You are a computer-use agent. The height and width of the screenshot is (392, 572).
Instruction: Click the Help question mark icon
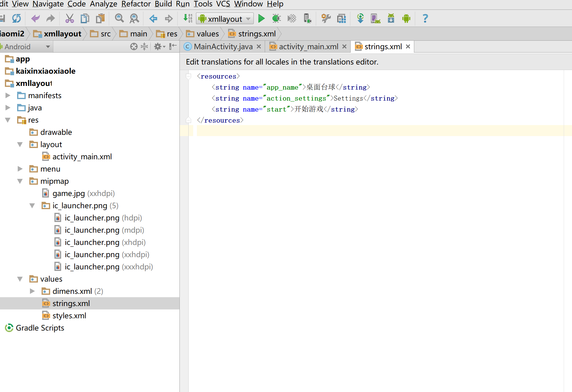point(425,19)
